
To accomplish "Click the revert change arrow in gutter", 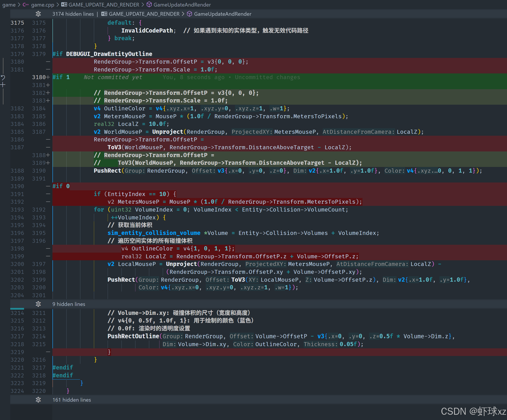I will coord(3,78).
